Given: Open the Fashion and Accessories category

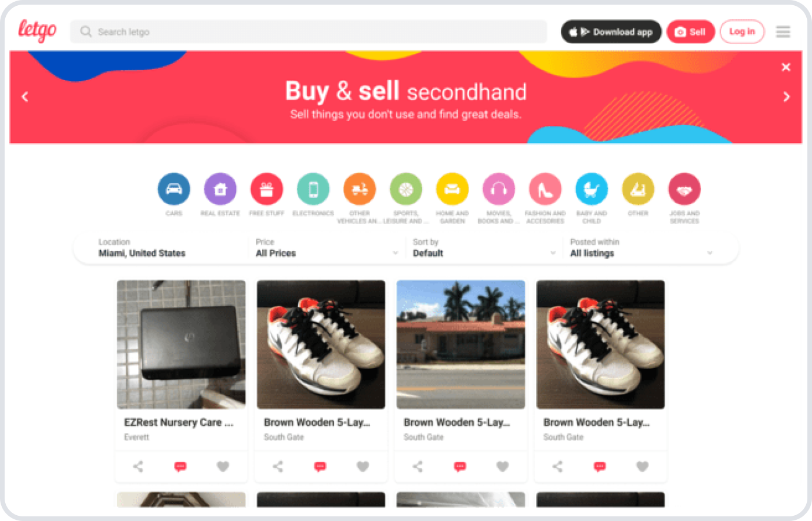Looking at the screenshot, I should pyautogui.click(x=545, y=189).
